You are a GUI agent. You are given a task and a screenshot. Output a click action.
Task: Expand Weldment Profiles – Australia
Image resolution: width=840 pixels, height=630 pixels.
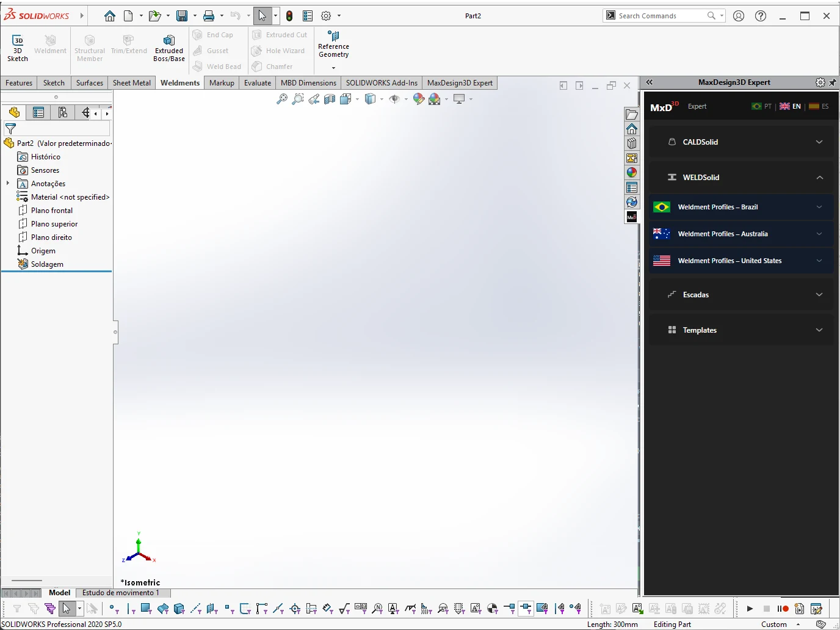point(740,234)
